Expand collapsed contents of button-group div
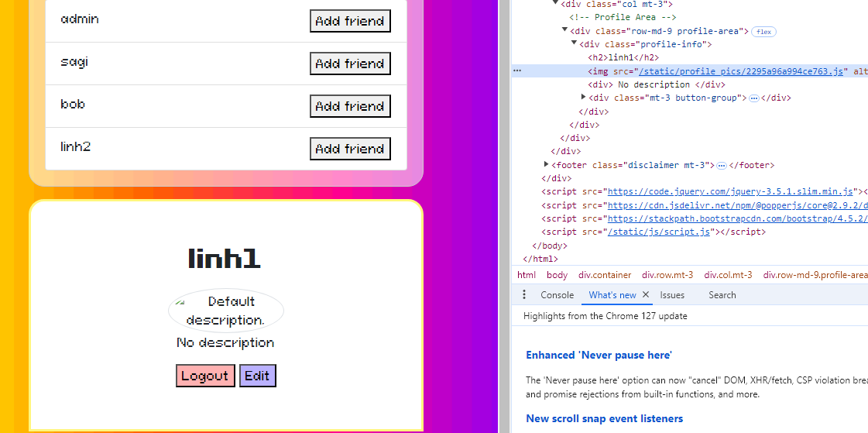 click(x=753, y=98)
